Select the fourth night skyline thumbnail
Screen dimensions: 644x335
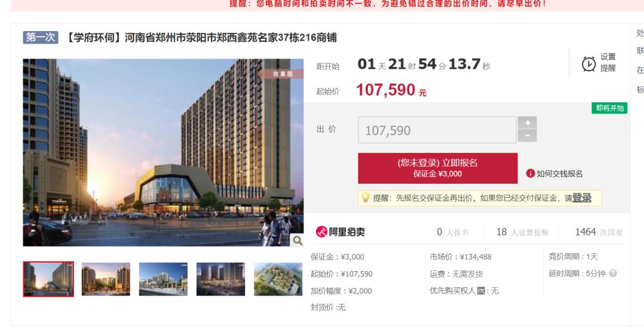(x=221, y=279)
